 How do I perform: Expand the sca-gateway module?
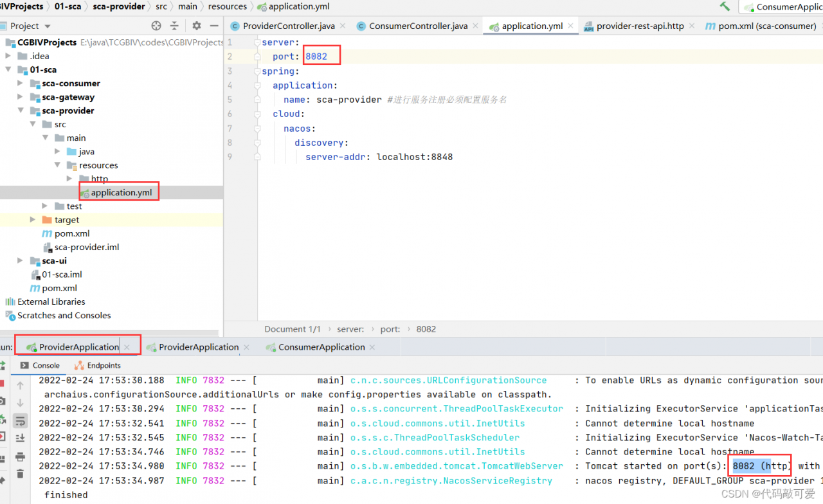tap(21, 97)
